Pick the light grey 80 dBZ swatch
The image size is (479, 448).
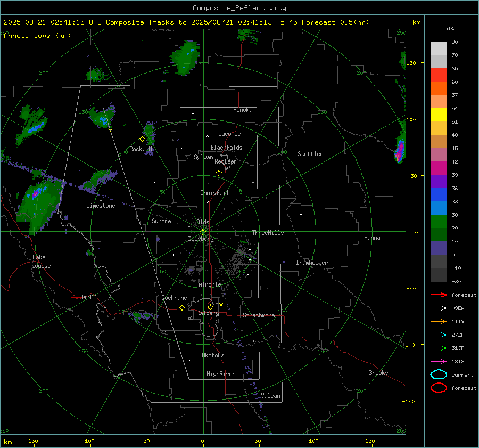click(439, 48)
